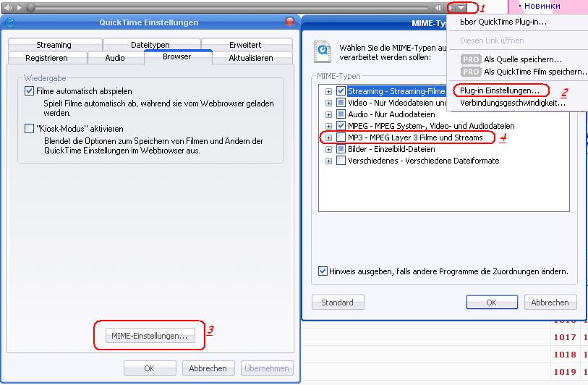Select the 'Verschiedenes - Verschiedene Dateiformate' row text
Screen dimensions: 588x385
[x=423, y=161]
